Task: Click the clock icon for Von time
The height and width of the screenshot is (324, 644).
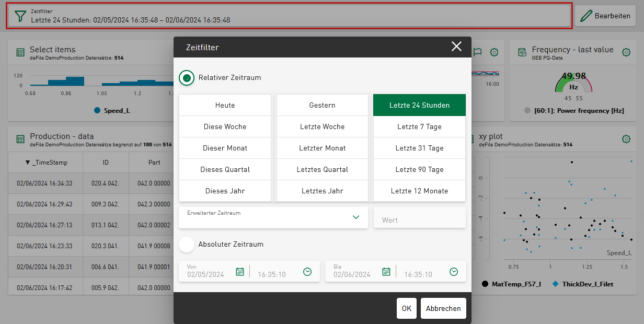Action: pos(307,272)
